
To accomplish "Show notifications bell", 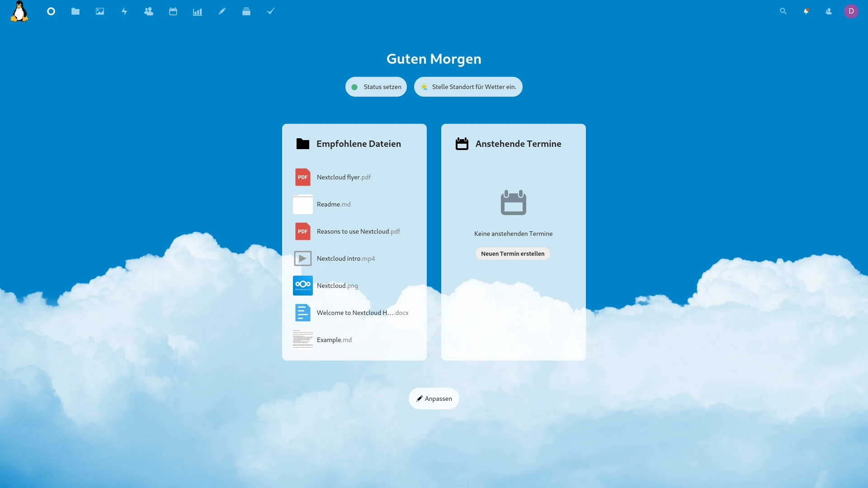I will (806, 11).
